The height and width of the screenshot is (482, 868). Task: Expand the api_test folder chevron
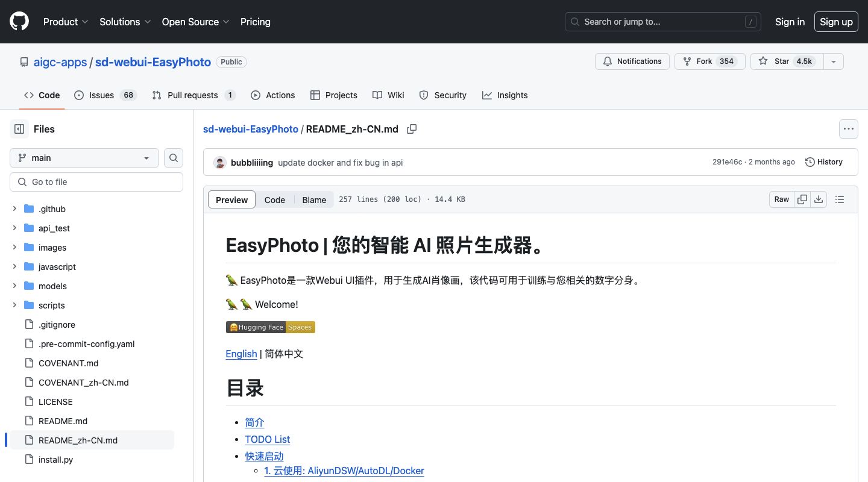[x=14, y=228]
